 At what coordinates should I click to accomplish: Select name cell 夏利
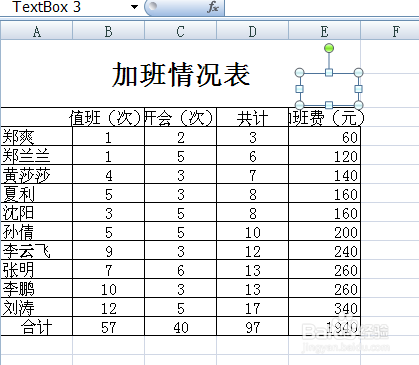(x=37, y=193)
